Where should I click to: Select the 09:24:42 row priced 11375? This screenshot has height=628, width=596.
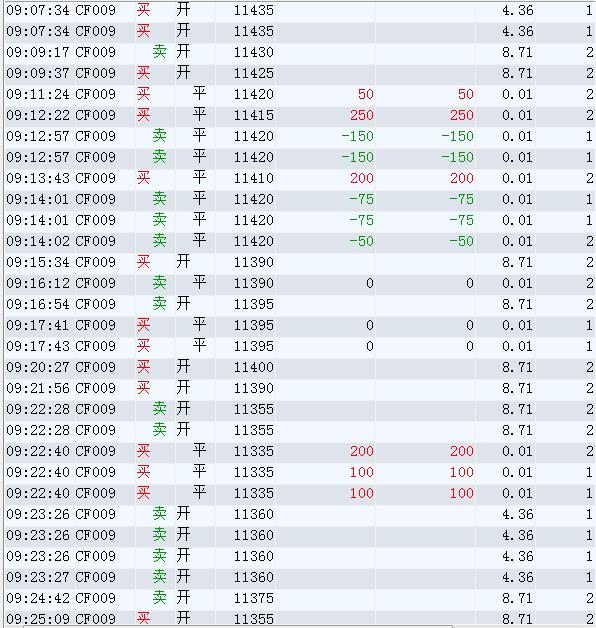[x=300, y=598]
